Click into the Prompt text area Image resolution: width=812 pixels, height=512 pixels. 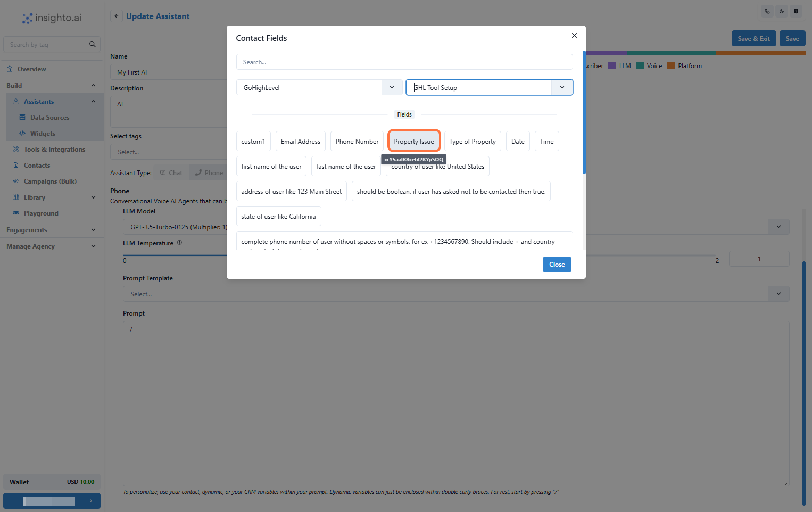click(x=456, y=403)
